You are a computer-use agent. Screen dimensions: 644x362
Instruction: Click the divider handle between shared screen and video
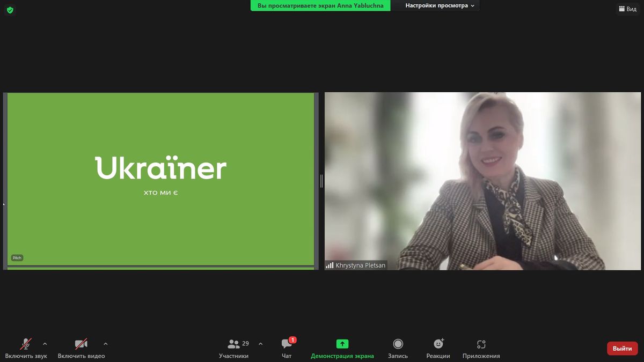(x=321, y=181)
